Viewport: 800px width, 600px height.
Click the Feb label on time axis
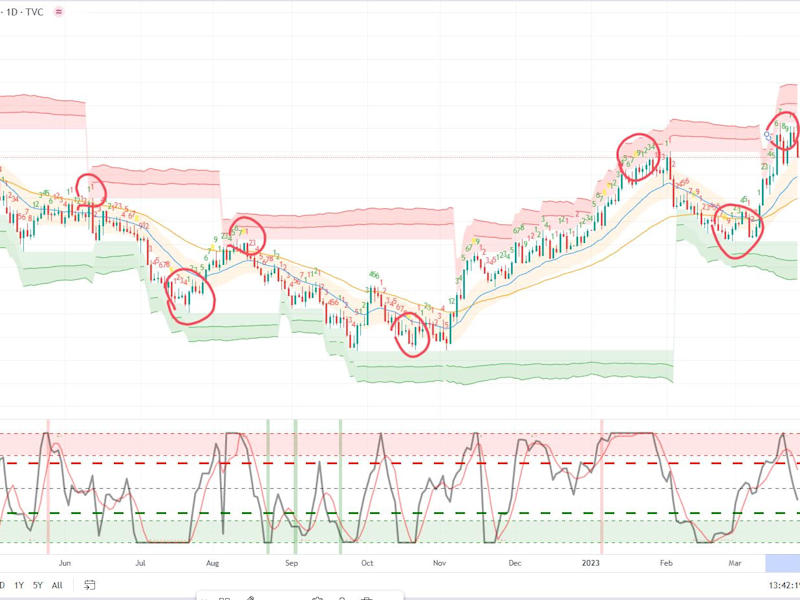point(666,563)
